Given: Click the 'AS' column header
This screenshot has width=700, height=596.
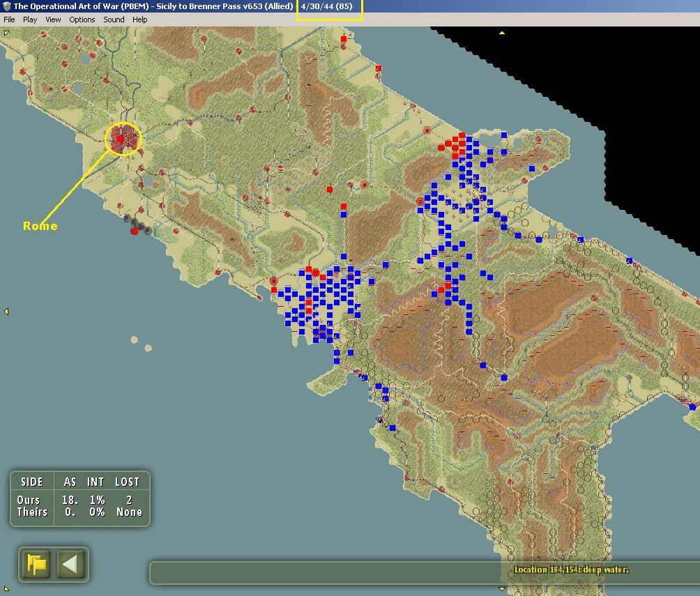Looking at the screenshot, I should tap(70, 482).
